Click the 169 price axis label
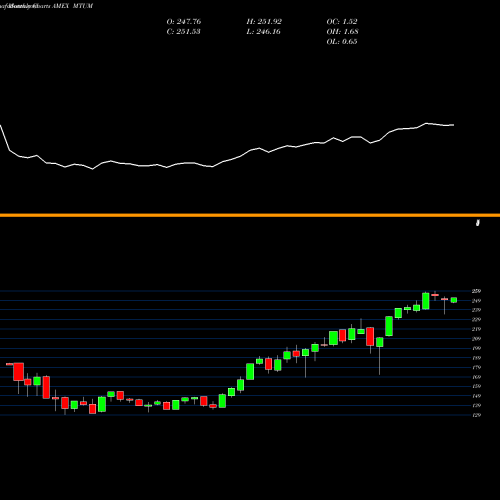This screenshot has height=500, width=500. click(x=476, y=377)
